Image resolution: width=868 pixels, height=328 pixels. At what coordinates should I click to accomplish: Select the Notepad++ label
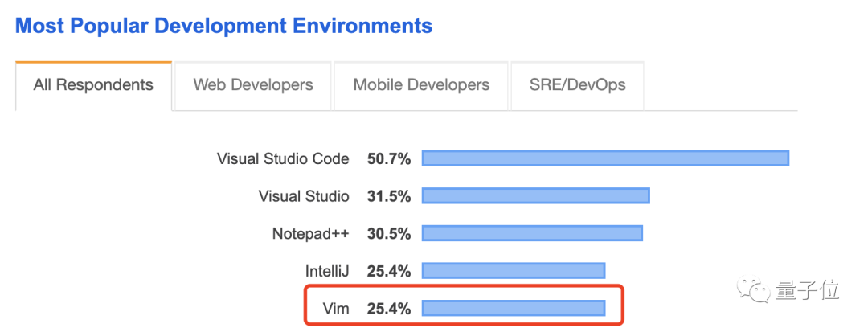pos(310,234)
